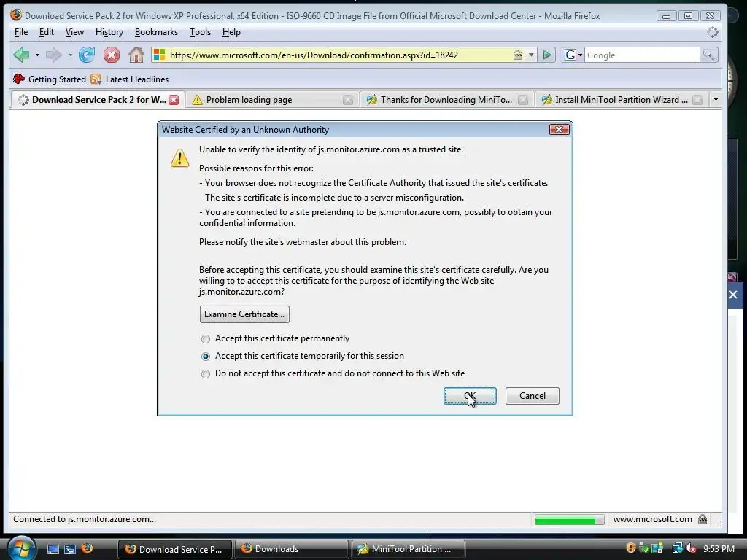Click the www.microsoft.com status bar text
This screenshot has height=560, width=747.
coord(652,519)
